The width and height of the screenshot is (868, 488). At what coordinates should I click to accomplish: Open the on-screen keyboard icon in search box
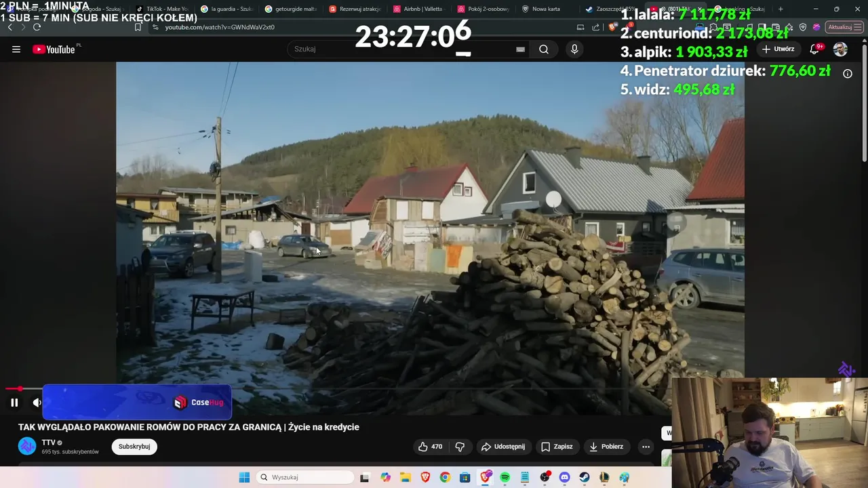pyautogui.click(x=520, y=49)
